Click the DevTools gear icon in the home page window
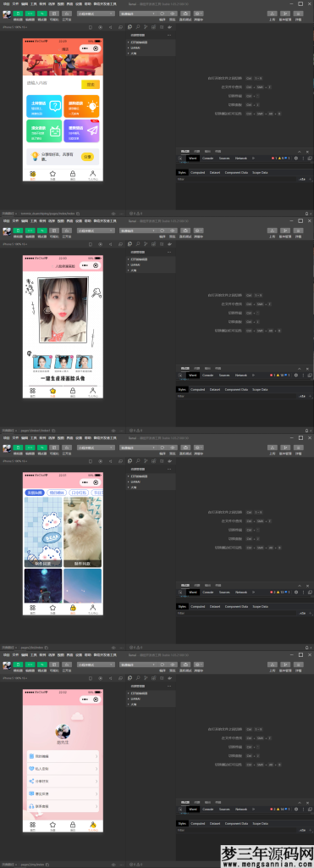The width and height of the screenshot is (314, 868). (x=295, y=159)
